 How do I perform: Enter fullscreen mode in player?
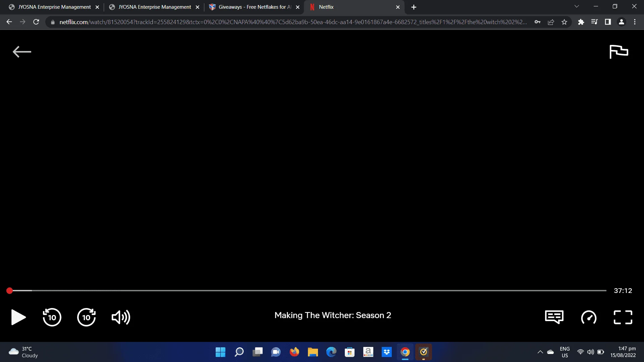pyautogui.click(x=623, y=317)
